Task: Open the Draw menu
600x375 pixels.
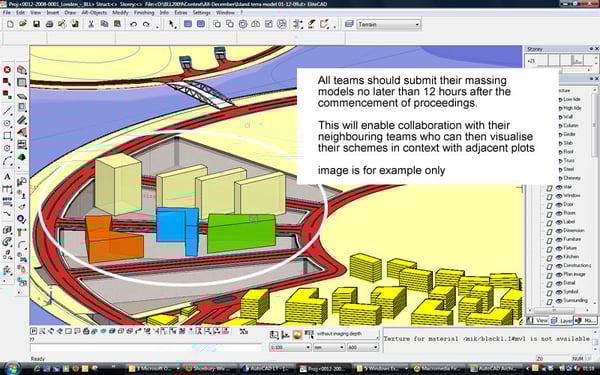Action: point(70,13)
